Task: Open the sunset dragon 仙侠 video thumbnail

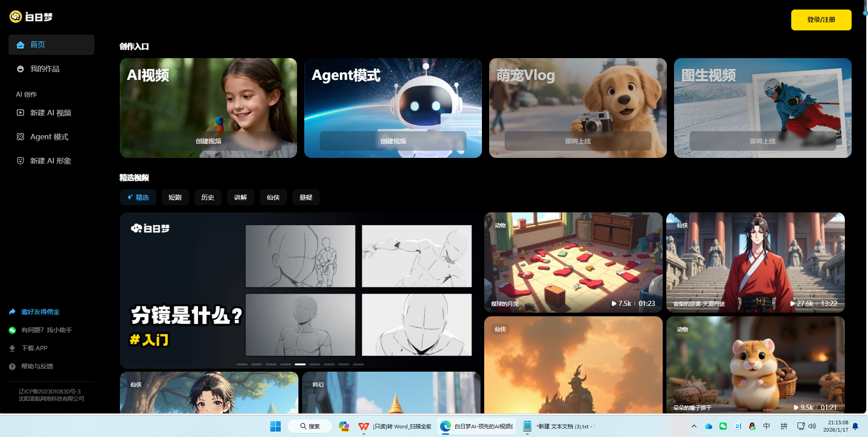Action: pos(573,365)
